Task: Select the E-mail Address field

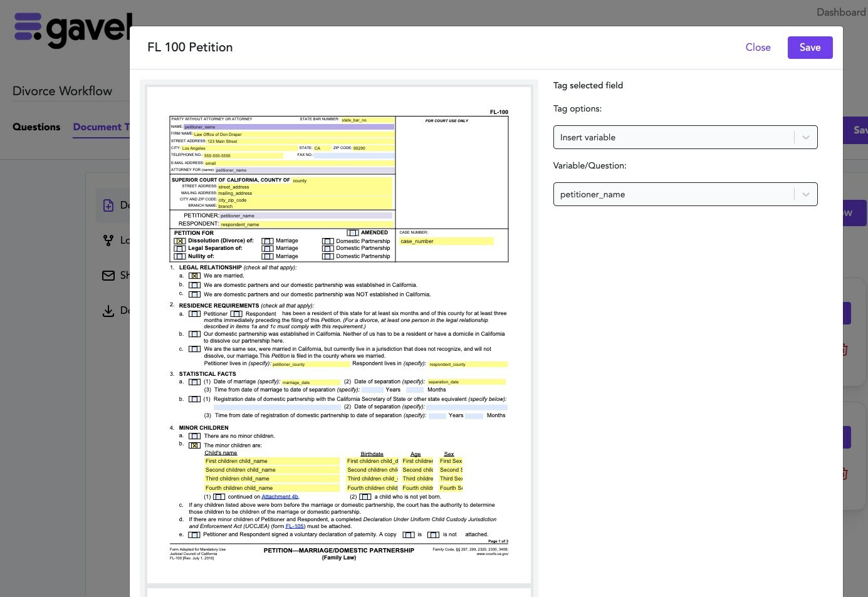Action: pyautogui.click(x=300, y=163)
